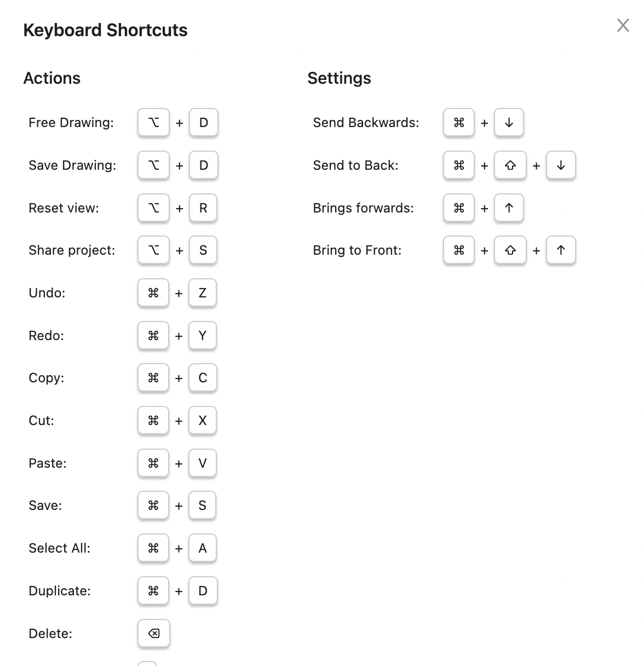Click the C key in Copy shortcut
The height and width of the screenshot is (666, 644).
[x=203, y=378]
